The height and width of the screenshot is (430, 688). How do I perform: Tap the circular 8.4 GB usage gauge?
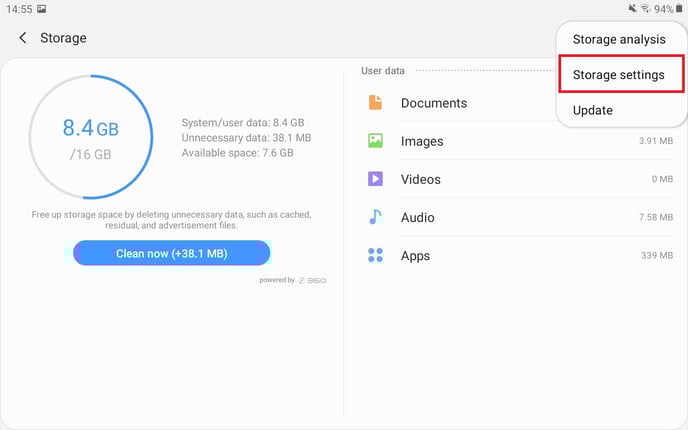click(x=91, y=137)
